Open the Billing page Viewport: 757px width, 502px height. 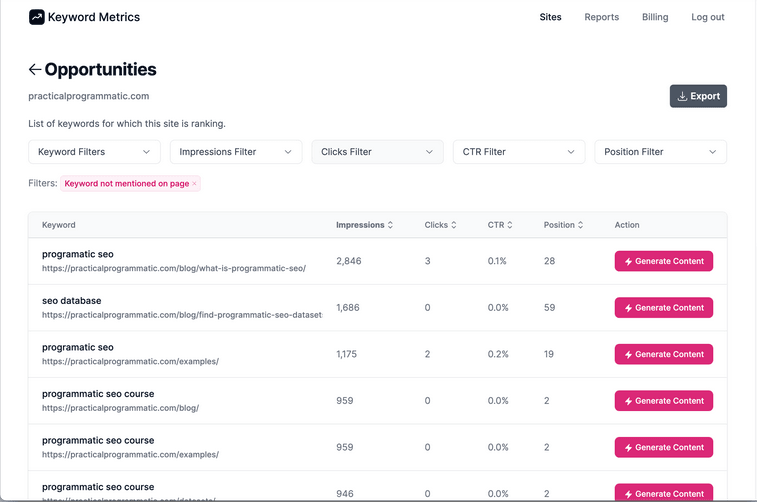[655, 17]
